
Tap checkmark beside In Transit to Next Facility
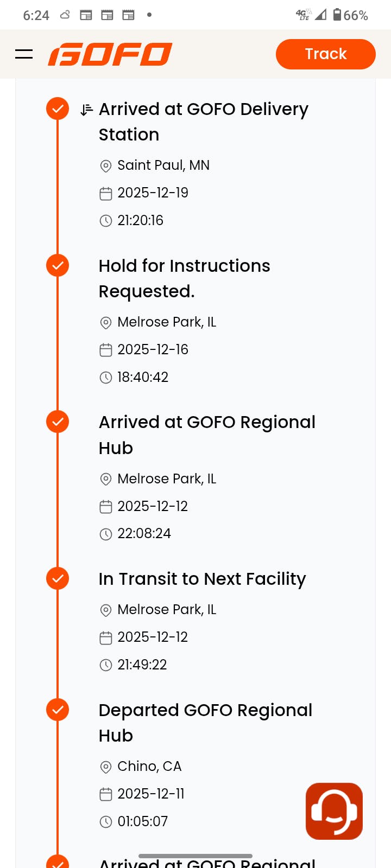point(58,578)
